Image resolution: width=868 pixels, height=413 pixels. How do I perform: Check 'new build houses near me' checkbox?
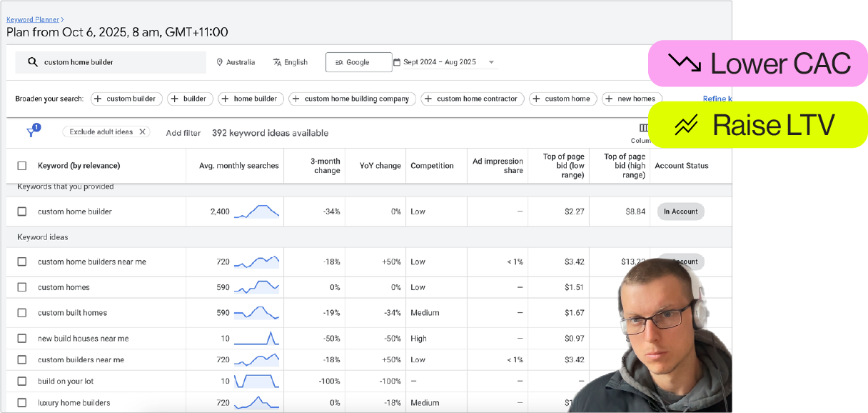pos(22,339)
